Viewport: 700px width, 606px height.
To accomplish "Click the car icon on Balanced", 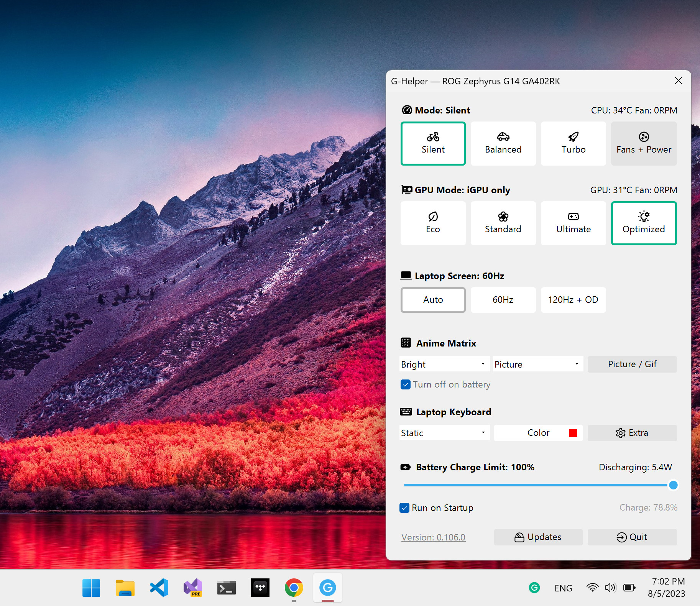I will pos(503,136).
